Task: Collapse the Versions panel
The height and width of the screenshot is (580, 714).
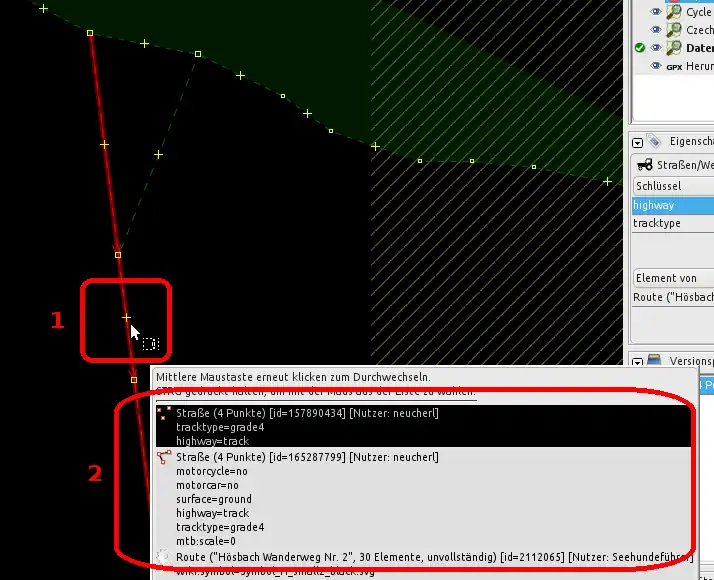Action: pyautogui.click(x=637, y=361)
